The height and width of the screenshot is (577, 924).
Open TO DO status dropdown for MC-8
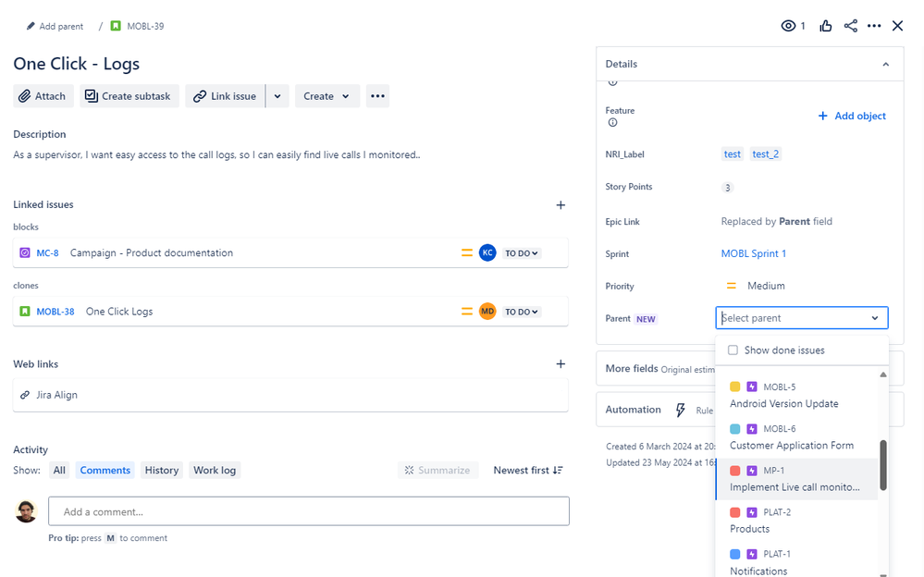pos(522,252)
